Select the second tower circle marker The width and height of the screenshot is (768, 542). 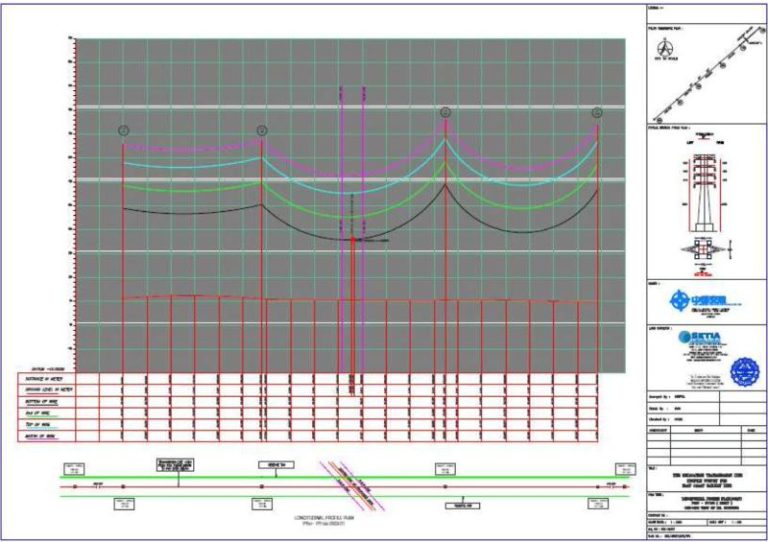point(262,130)
